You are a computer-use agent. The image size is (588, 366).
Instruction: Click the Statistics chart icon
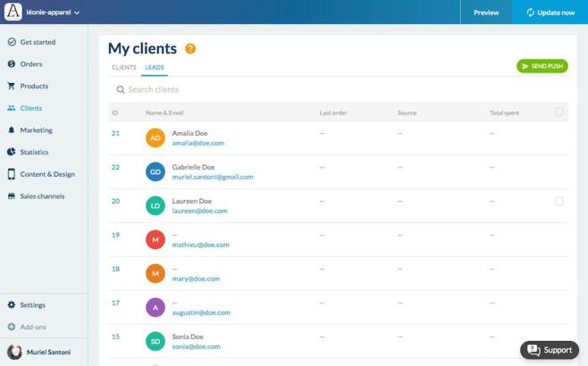[x=12, y=153]
